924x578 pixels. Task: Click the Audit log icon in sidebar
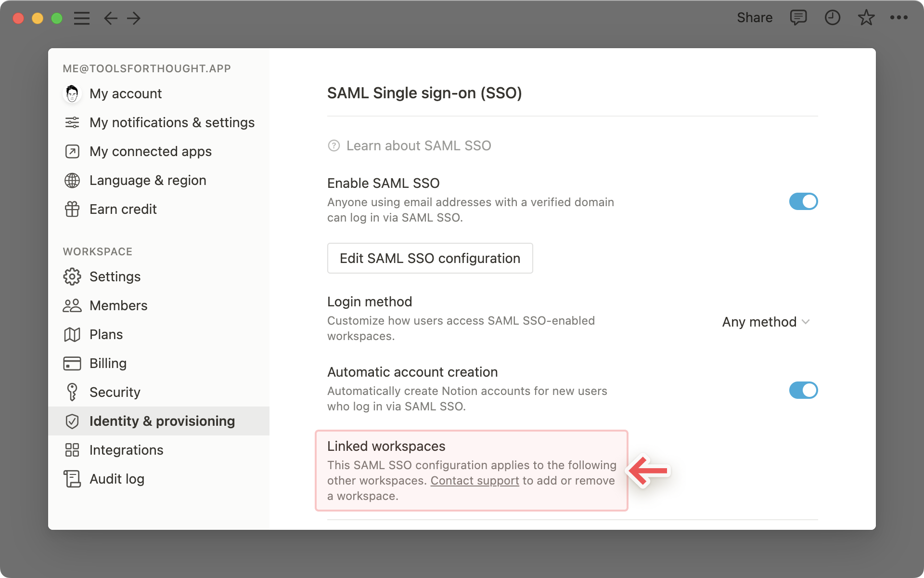(x=72, y=479)
